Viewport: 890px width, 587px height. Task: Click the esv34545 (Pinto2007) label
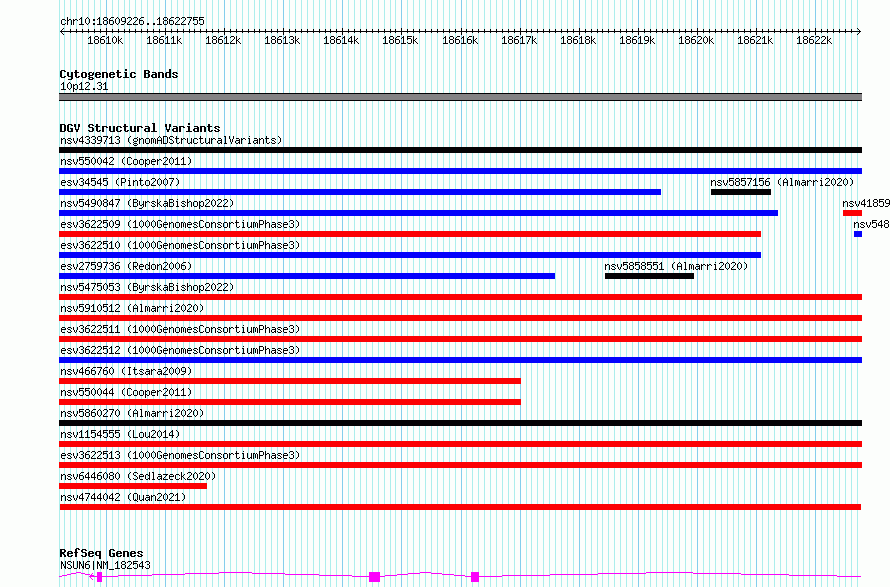pos(120,182)
